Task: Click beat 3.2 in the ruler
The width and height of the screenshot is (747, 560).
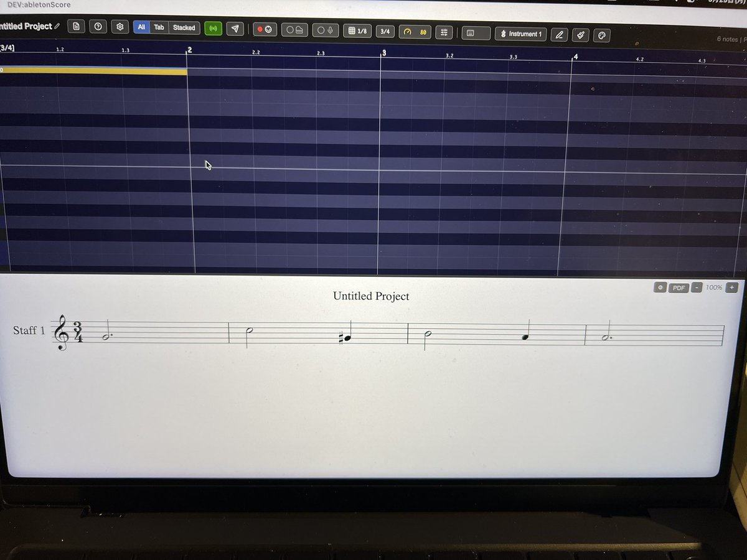Action: [449, 56]
